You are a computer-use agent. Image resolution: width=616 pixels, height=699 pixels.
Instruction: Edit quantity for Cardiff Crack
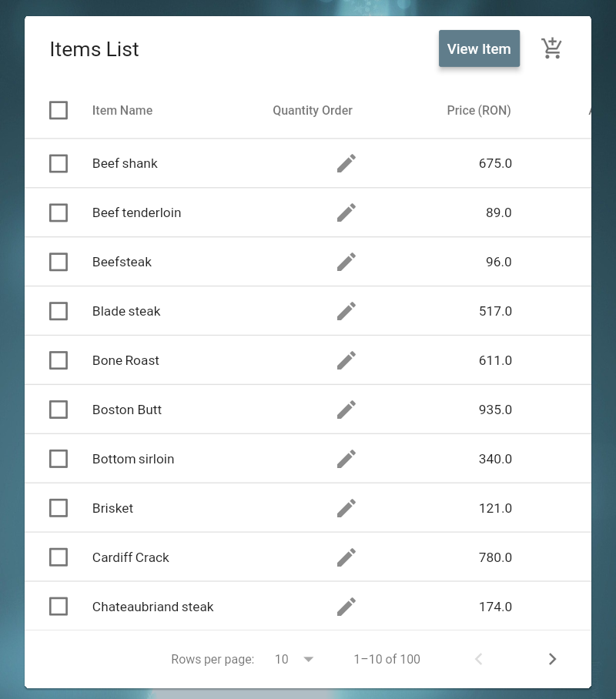(346, 557)
